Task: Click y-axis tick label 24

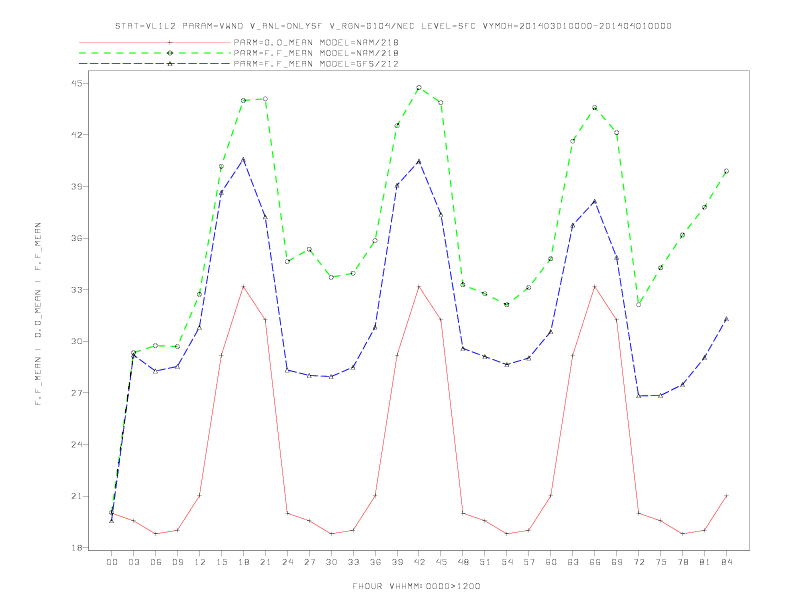Action: click(x=76, y=445)
